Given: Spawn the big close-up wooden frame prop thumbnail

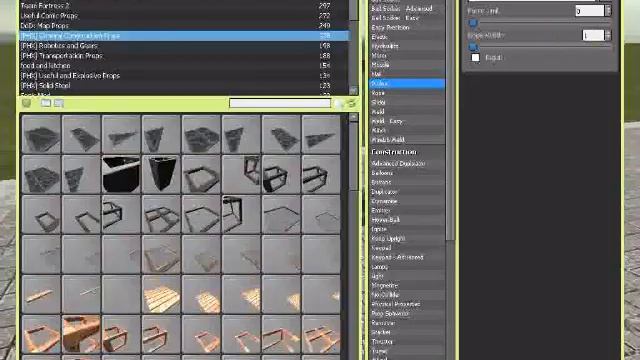Looking at the screenshot, I should (81, 334).
